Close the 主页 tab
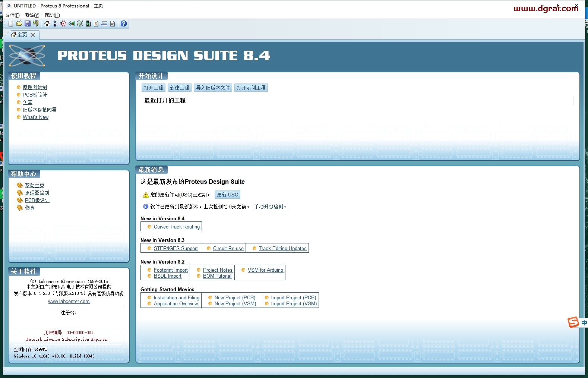 [x=33, y=35]
